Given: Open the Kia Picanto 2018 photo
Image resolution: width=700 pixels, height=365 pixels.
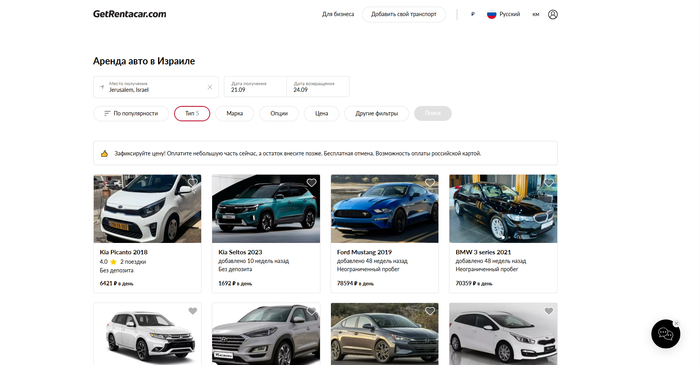Looking at the screenshot, I should [147, 209].
